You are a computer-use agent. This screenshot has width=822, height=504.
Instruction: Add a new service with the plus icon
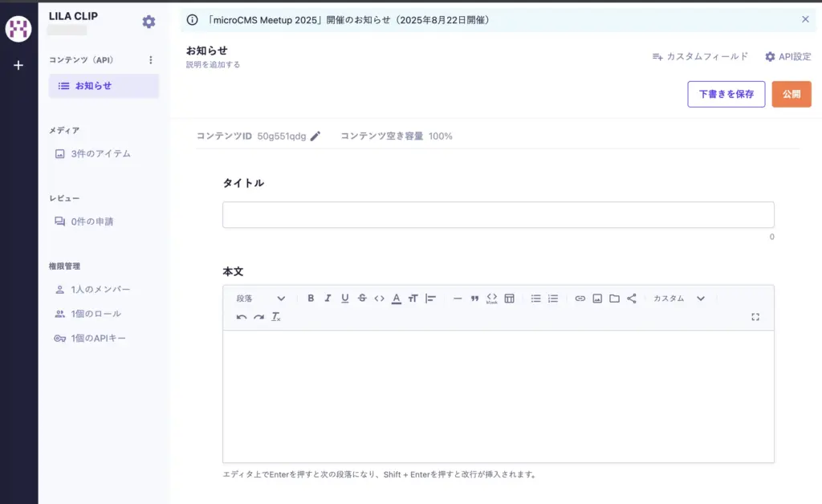point(18,66)
